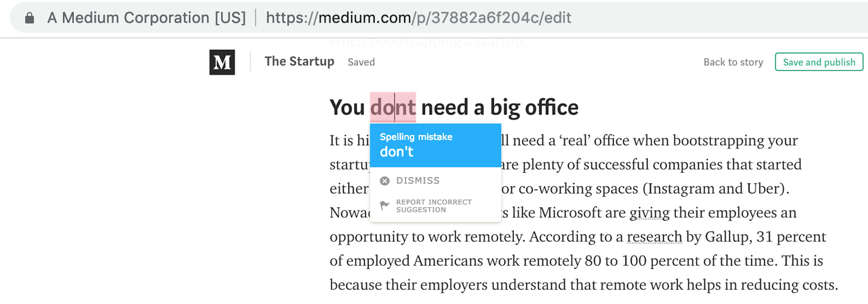Click the underlined word "research"
The image size is (868, 304).
point(654,237)
